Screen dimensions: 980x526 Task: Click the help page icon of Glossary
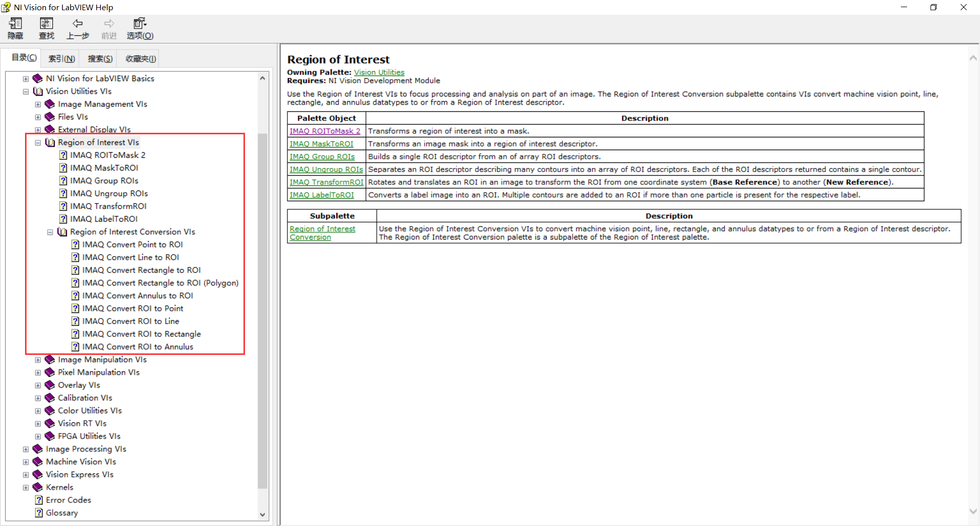(x=39, y=512)
